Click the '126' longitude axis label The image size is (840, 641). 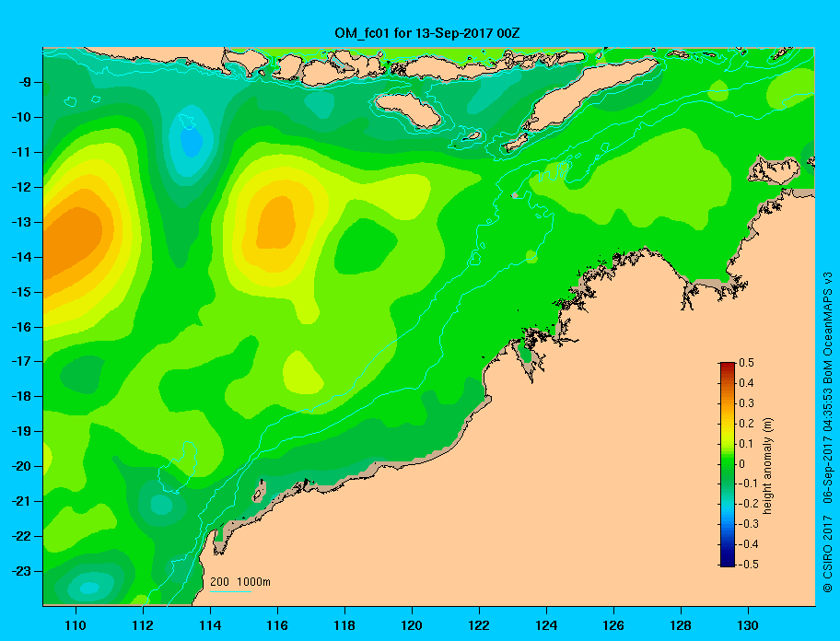click(613, 625)
